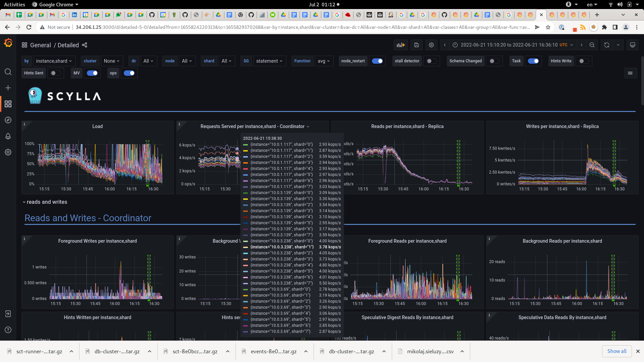Screen dimensions: 644x362
Task: Refresh the dashboard data
Action: (606, 45)
